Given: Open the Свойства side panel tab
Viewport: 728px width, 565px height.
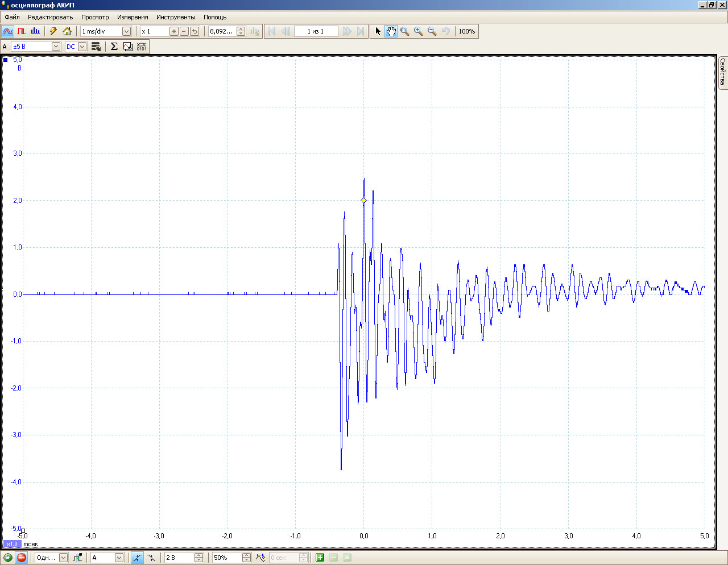Looking at the screenshot, I should (x=722, y=72).
